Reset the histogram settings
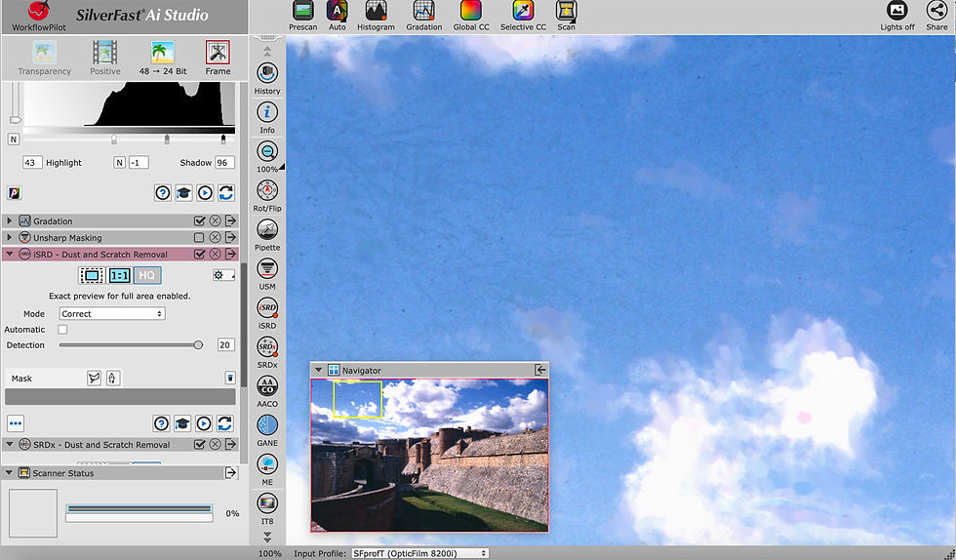This screenshot has height=560, width=956. pyautogui.click(x=226, y=193)
